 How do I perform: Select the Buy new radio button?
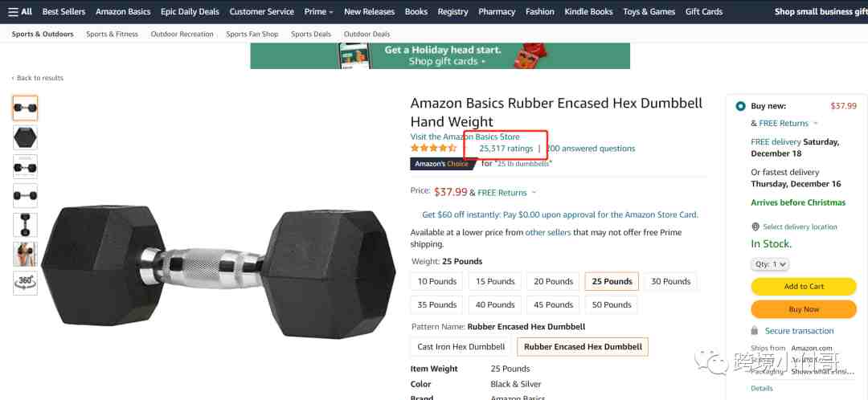(740, 106)
